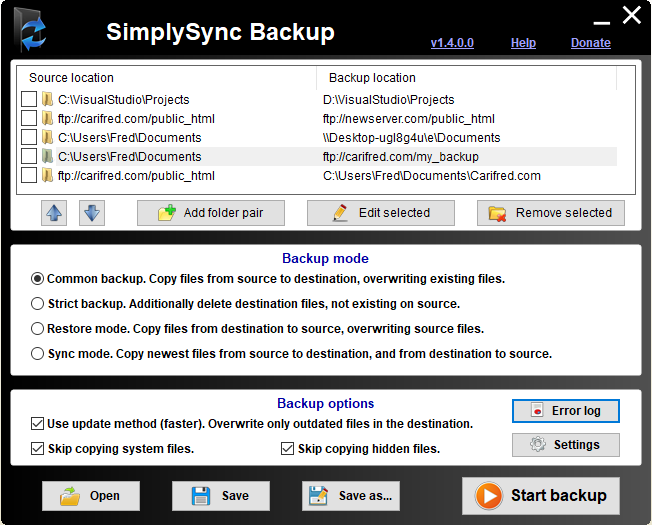The width and height of the screenshot is (652, 525).
Task: Toggle Skip copying system files checkbox
Action: coord(37,449)
